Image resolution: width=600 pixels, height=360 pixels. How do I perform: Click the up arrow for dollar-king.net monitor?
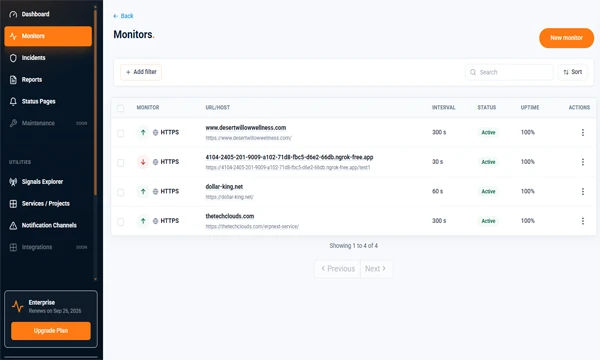143,191
